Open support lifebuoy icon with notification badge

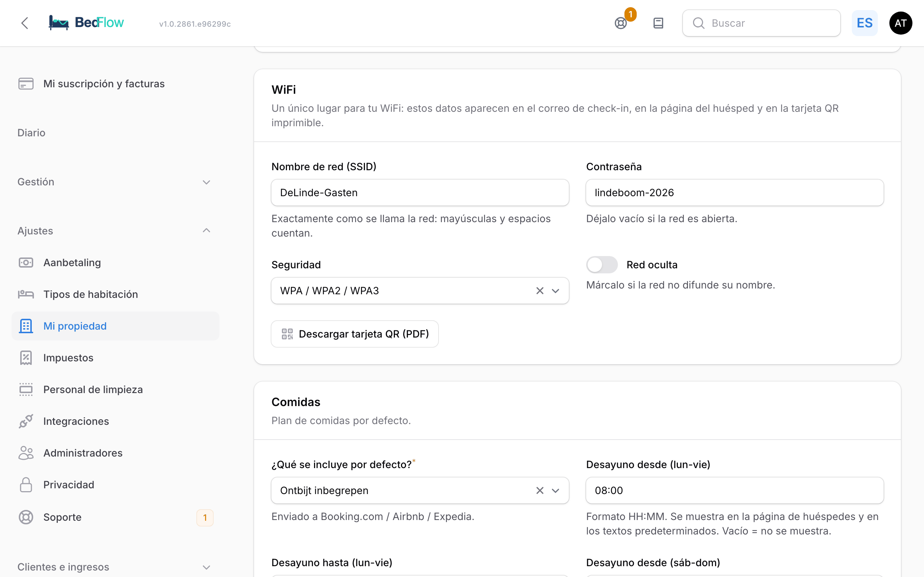point(621,23)
